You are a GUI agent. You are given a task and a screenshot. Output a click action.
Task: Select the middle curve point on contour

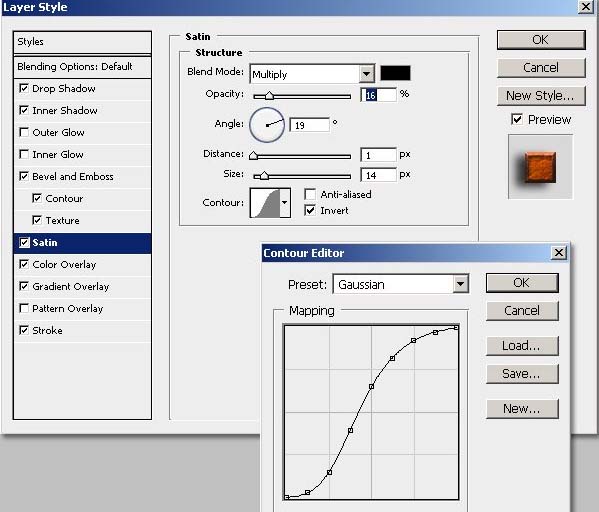371,387
